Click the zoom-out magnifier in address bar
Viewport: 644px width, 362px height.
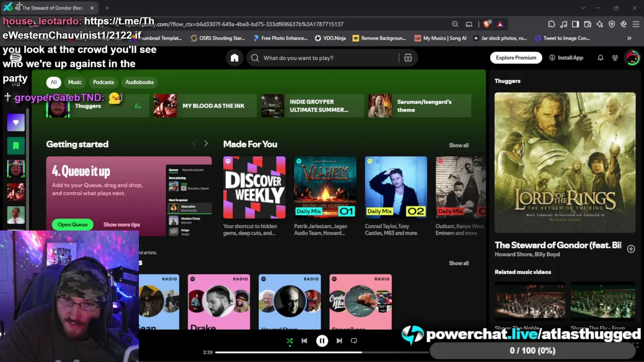pos(455,24)
